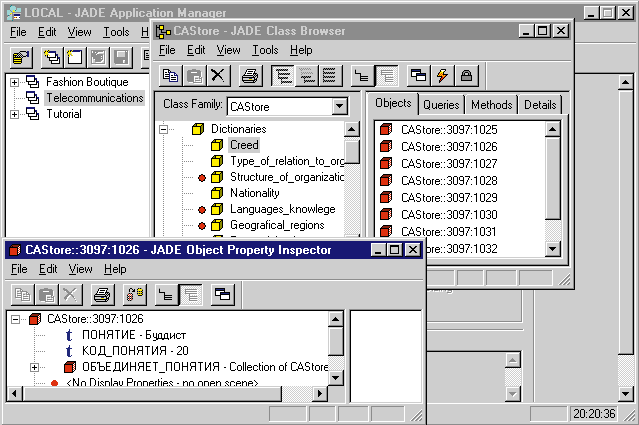639x425 pixels.
Task: Select object CAStore::3097:1031 in list
Action: tap(449, 232)
